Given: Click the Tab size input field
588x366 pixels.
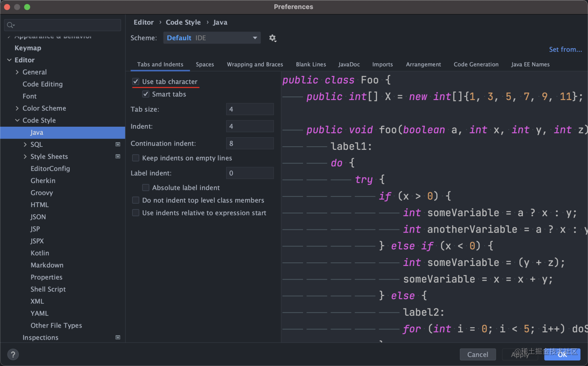Looking at the screenshot, I should (x=250, y=109).
